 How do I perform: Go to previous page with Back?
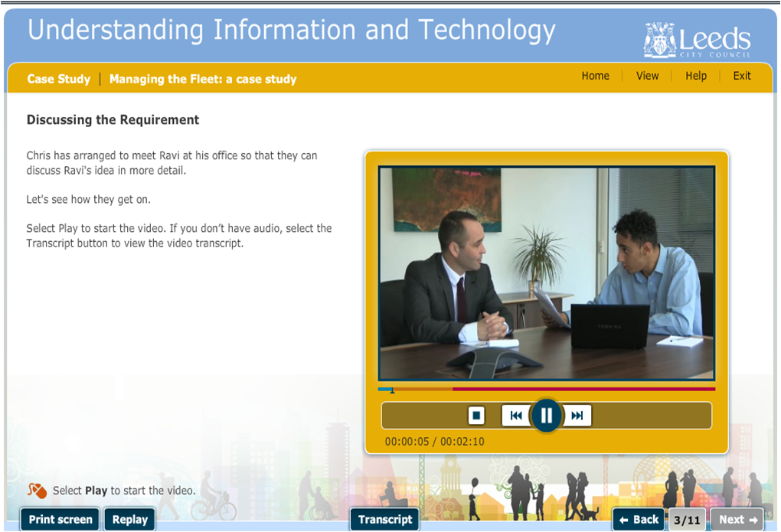(639, 520)
